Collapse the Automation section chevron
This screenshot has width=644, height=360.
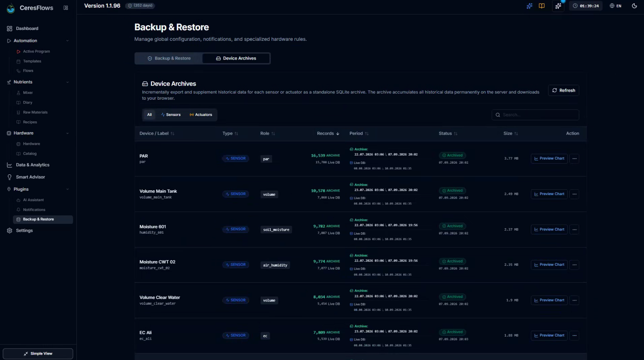click(67, 41)
